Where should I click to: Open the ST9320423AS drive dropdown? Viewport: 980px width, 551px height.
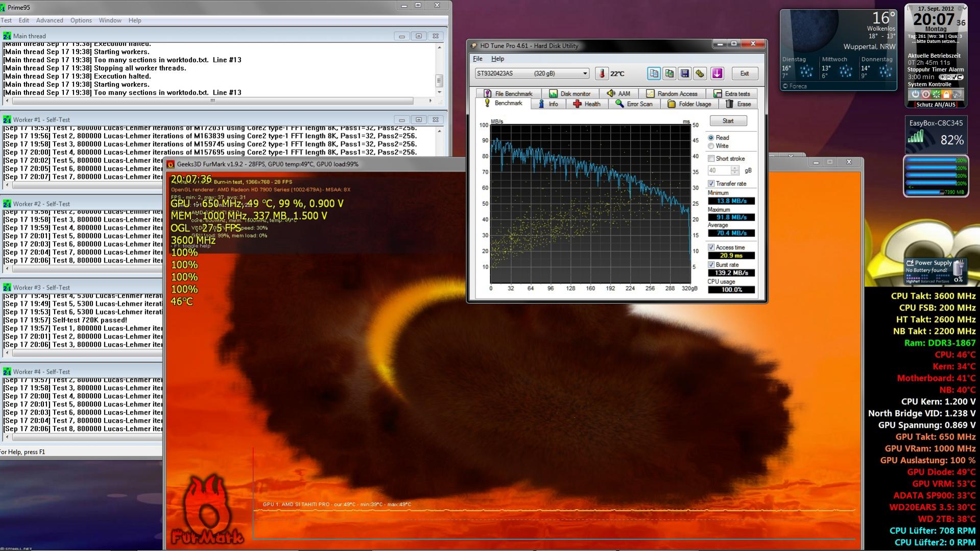[x=532, y=74]
